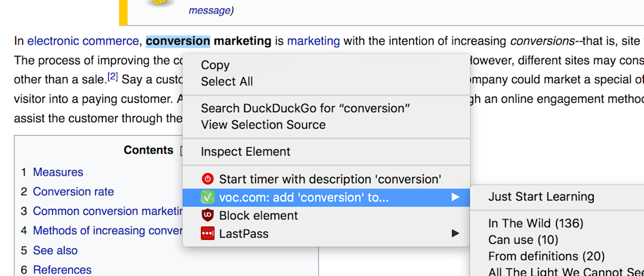
Task: Open See also in the Contents box
Action: (55, 250)
